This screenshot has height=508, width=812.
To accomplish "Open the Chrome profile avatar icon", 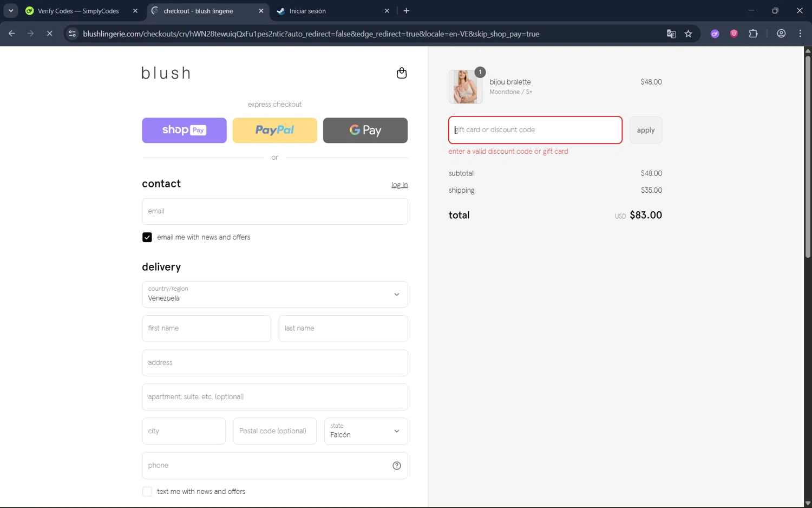I will [781, 34].
